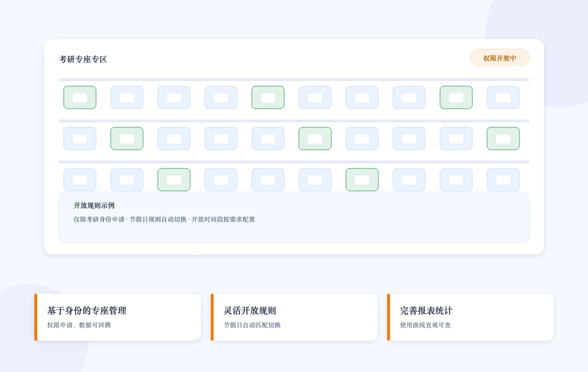
Task: Select the second seat (green) in middle row
Action: click(x=127, y=139)
